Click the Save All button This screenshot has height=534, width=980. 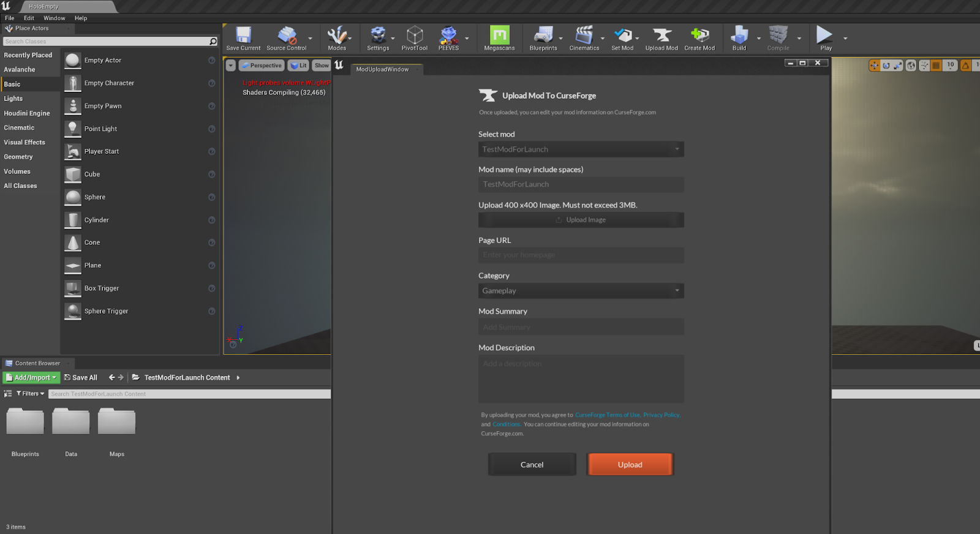point(81,378)
